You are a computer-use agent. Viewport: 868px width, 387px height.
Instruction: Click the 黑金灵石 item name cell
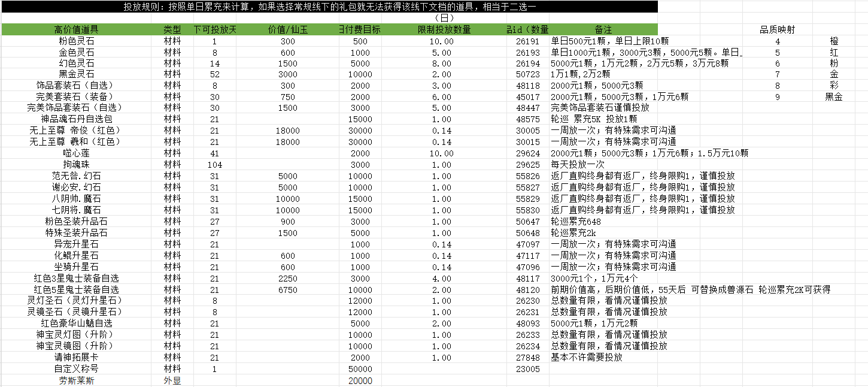tap(76, 74)
